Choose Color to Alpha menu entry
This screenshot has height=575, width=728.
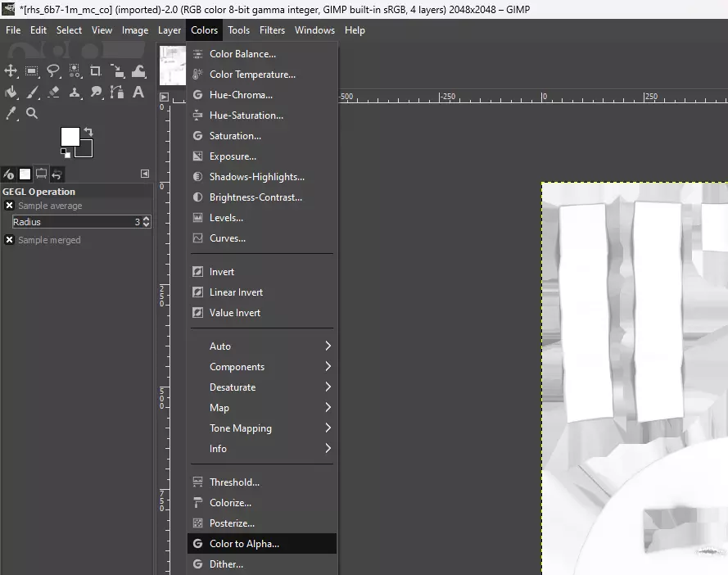coord(244,544)
